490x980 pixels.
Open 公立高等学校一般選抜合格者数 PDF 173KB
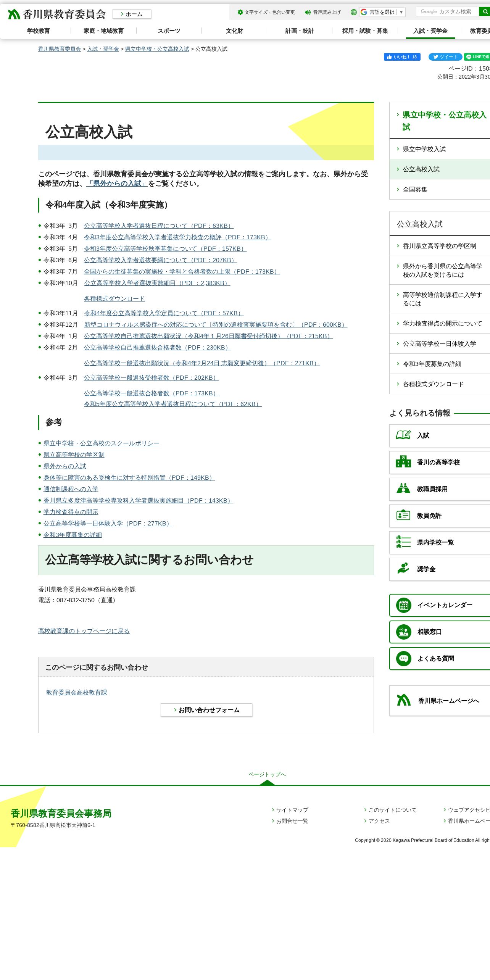(x=152, y=393)
